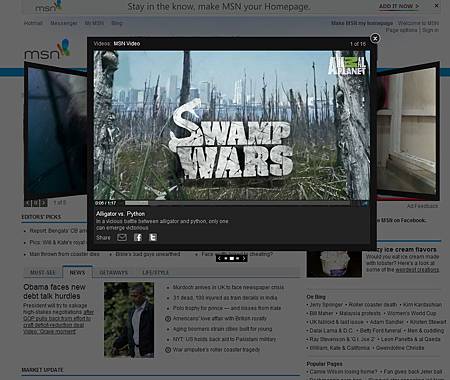Open the Roller coaster death Bing search
Screen dimensions: 450x380
tap(373, 305)
